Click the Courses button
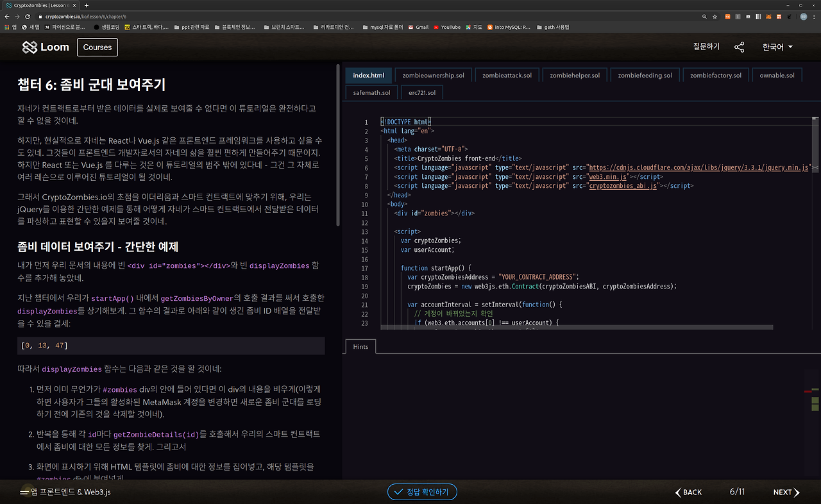821x504 pixels. (x=97, y=47)
